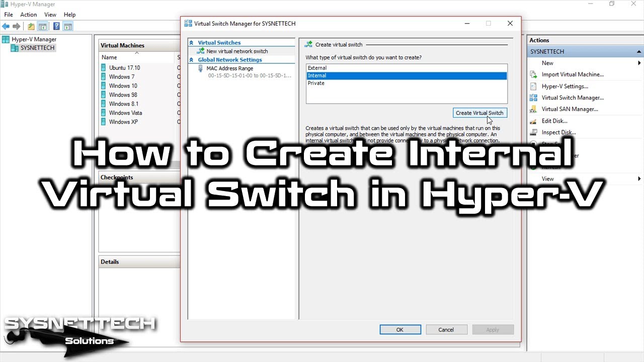Click the Virtual SAN Manager icon
644x362 pixels.
(x=533, y=109)
